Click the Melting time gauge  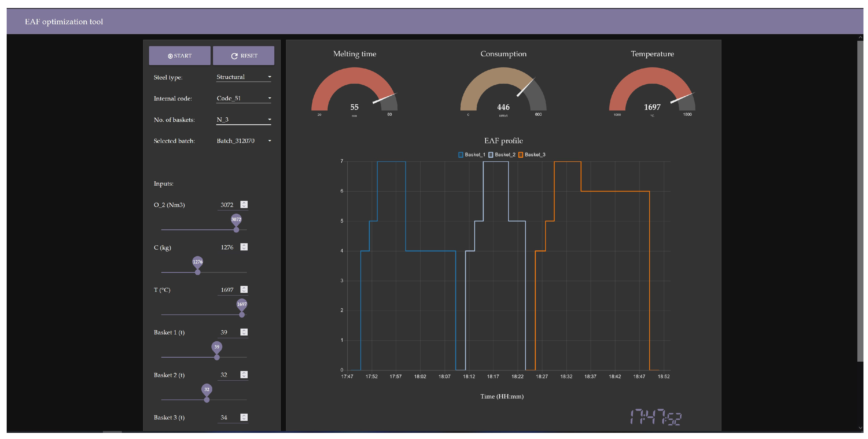click(355, 91)
